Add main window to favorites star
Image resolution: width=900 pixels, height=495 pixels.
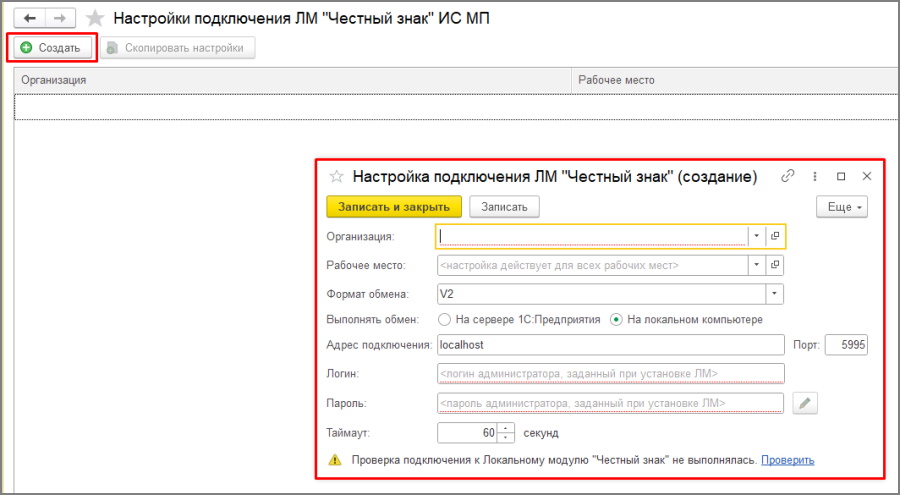click(95, 18)
